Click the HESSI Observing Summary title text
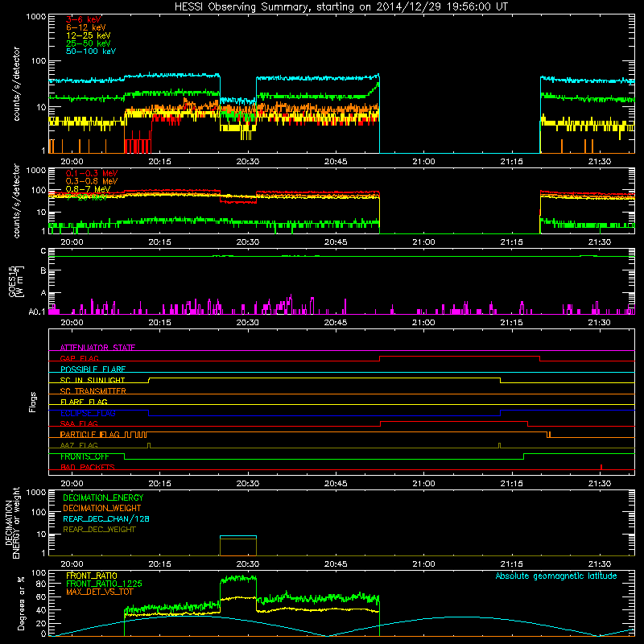Screen dimensions: 644x644 341,6
